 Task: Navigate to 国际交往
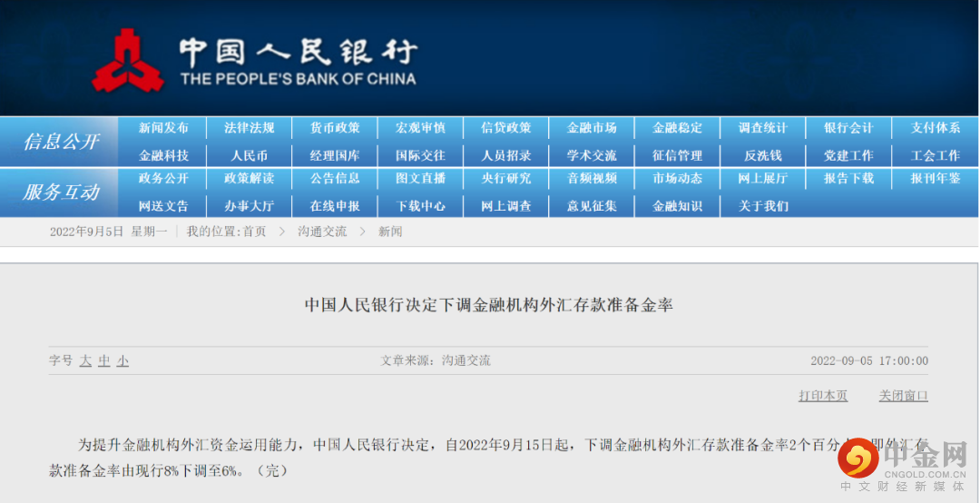[420, 155]
